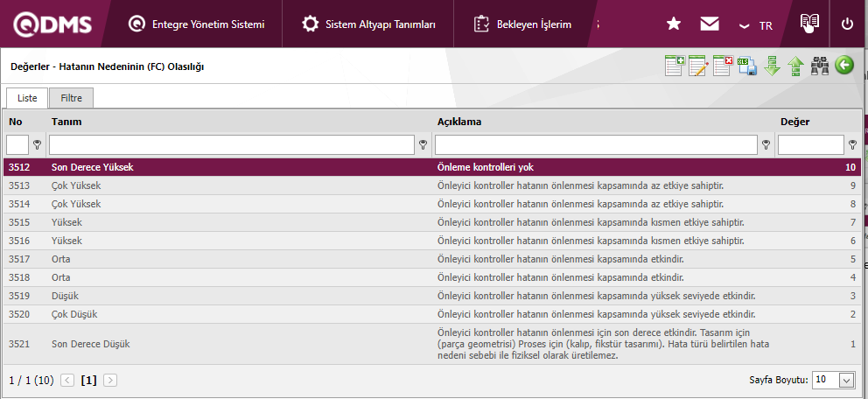Open the messages envelope icon
This screenshot has height=399, width=868.
click(710, 24)
